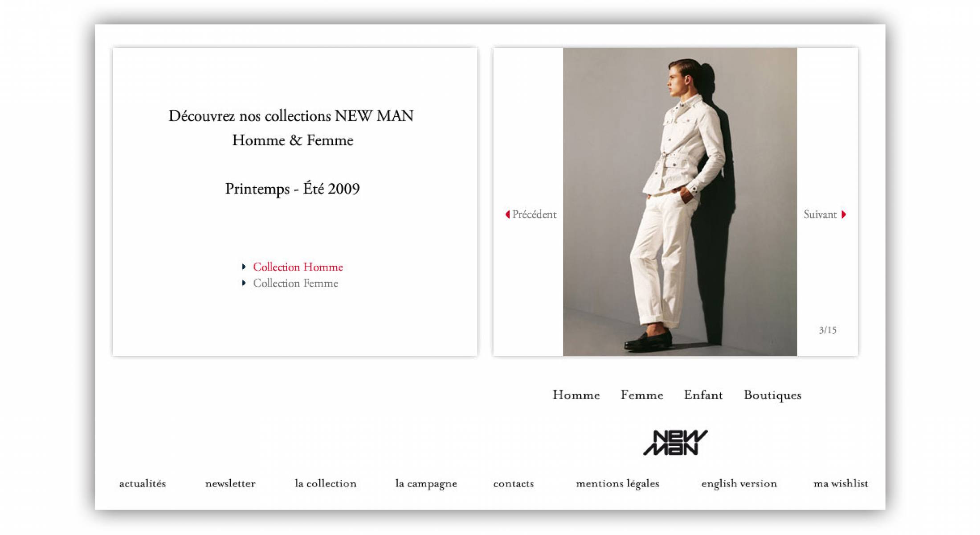Click the model photo in the slideshow
Screen dimensions: 980x535
(680, 202)
